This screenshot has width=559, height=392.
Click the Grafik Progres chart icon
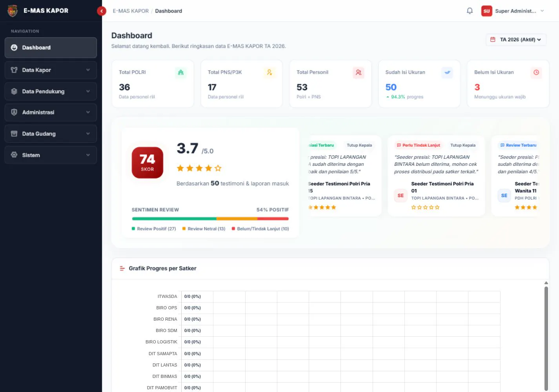[x=122, y=269]
